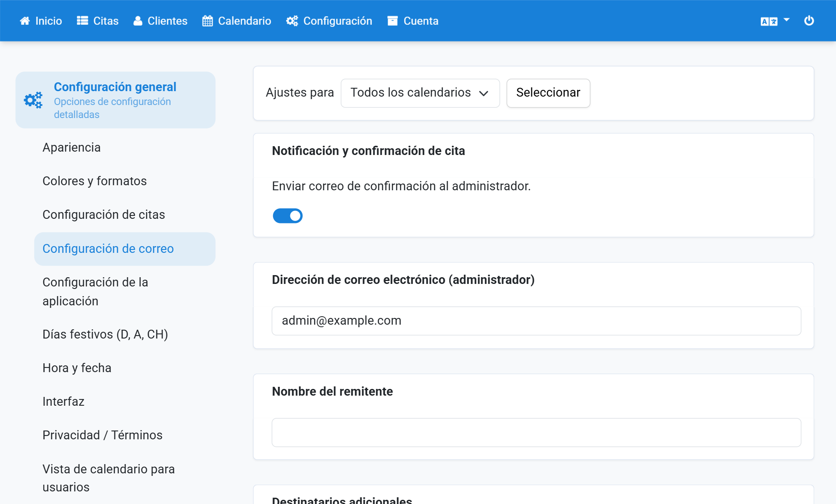Go to the Citas menu
Screen dimensions: 836x504
(98, 21)
